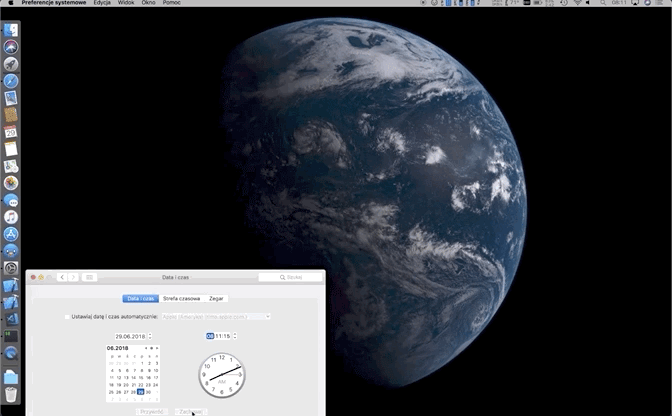Select the highlighted hours field 08
This screenshot has width=672, height=416.
(210, 336)
